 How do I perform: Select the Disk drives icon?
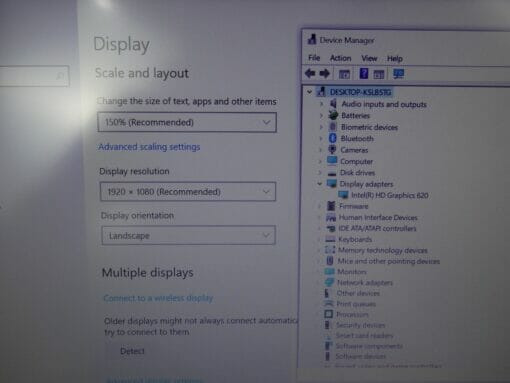pyautogui.click(x=332, y=173)
